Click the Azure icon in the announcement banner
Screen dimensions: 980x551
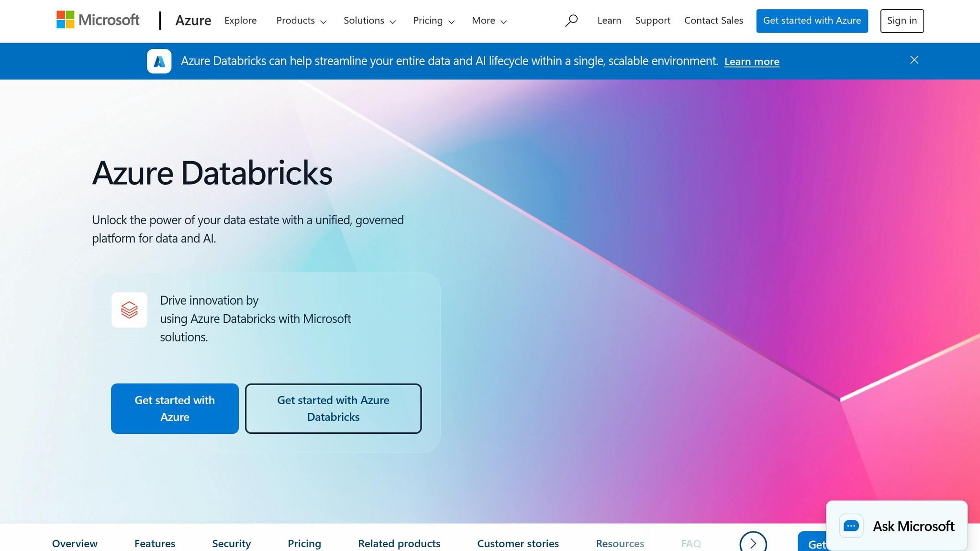[159, 61]
